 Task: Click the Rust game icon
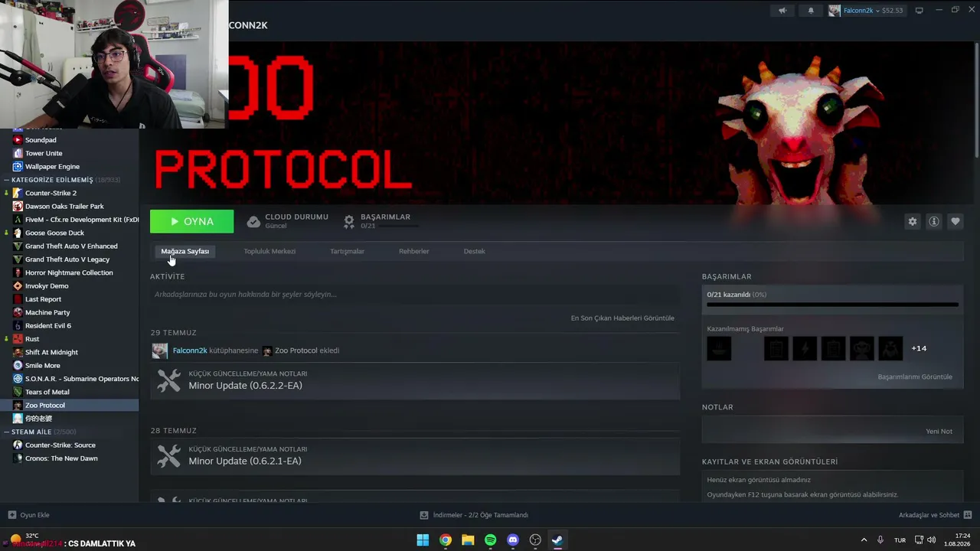click(18, 339)
